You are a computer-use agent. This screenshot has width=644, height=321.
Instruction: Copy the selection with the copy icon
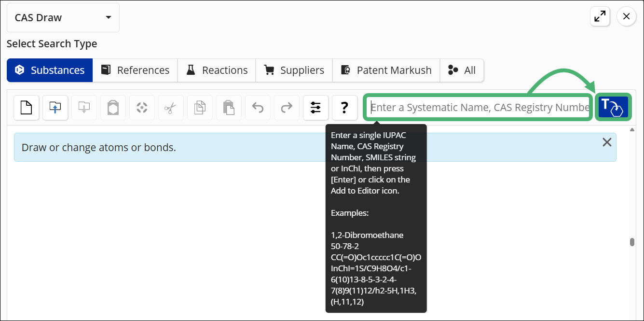pyautogui.click(x=200, y=107)
